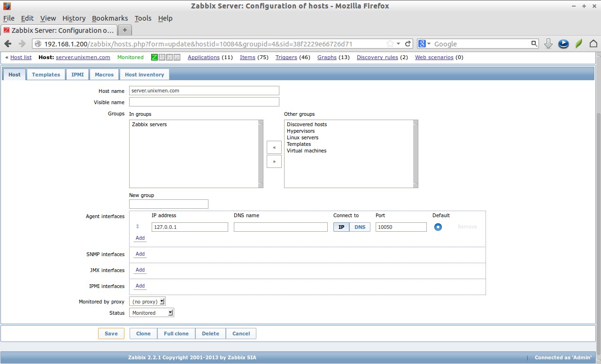Go back with the browser back arrow
This screenshot has height=364, width=601.
(x=8, y=44)
